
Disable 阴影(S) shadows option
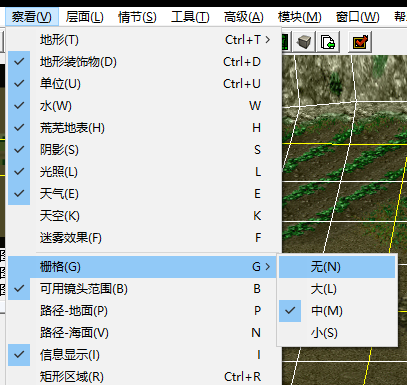pyautogui.click(x=143, y=150)
